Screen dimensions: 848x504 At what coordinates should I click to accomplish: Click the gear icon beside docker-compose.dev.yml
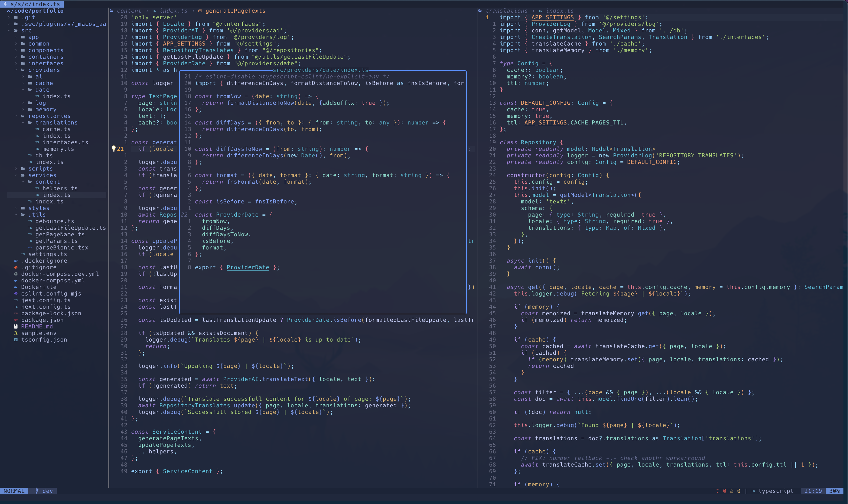(16, 274)
